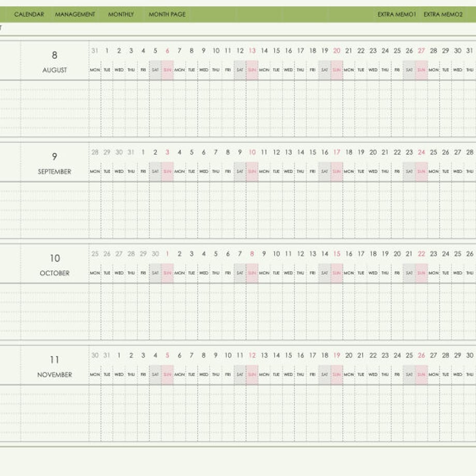
Task: Select month number 9 heading
Action: coord(55,156)
